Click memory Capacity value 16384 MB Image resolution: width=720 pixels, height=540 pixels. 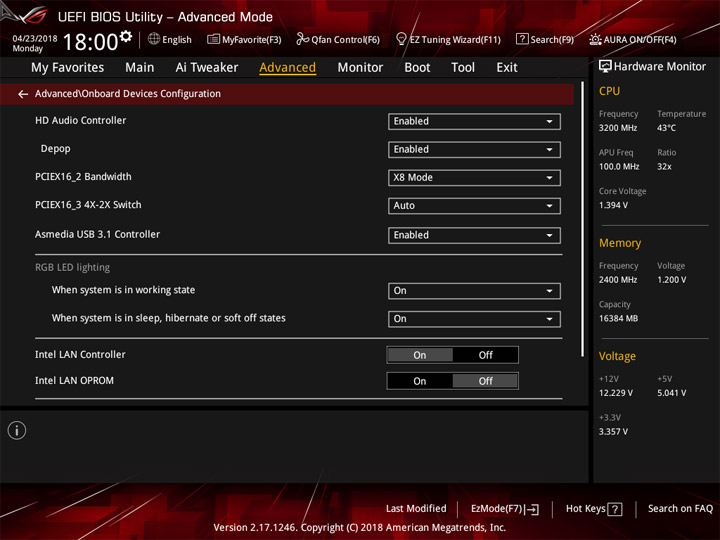click(x=618, y=318)
